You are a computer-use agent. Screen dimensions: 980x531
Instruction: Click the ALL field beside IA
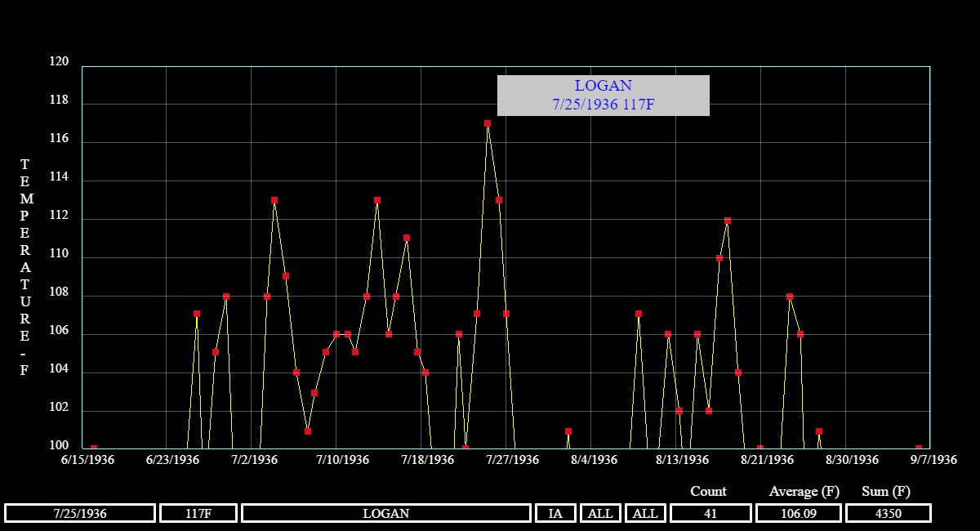tap(600, 513)
